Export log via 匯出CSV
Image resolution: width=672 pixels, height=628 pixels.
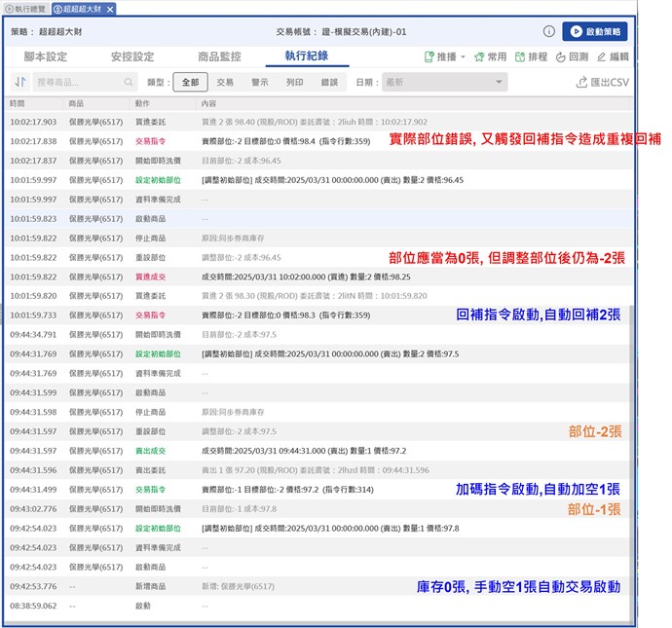coord(603,83)
